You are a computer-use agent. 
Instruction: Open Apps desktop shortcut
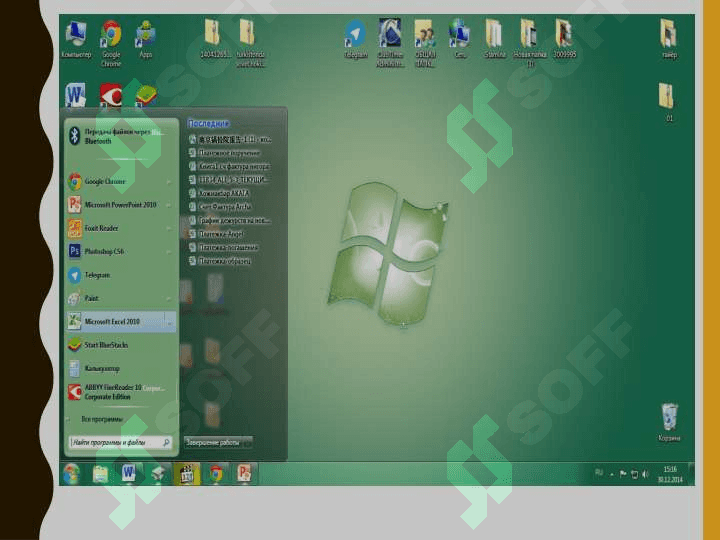point(146,39)
